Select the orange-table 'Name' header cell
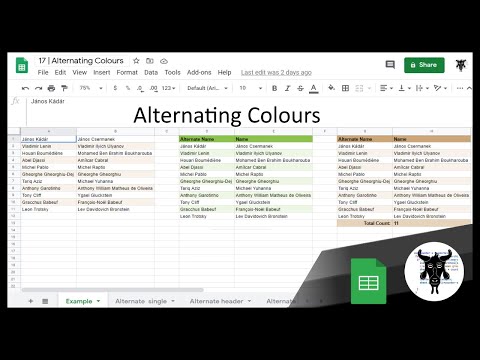 (x=432, y=139)
